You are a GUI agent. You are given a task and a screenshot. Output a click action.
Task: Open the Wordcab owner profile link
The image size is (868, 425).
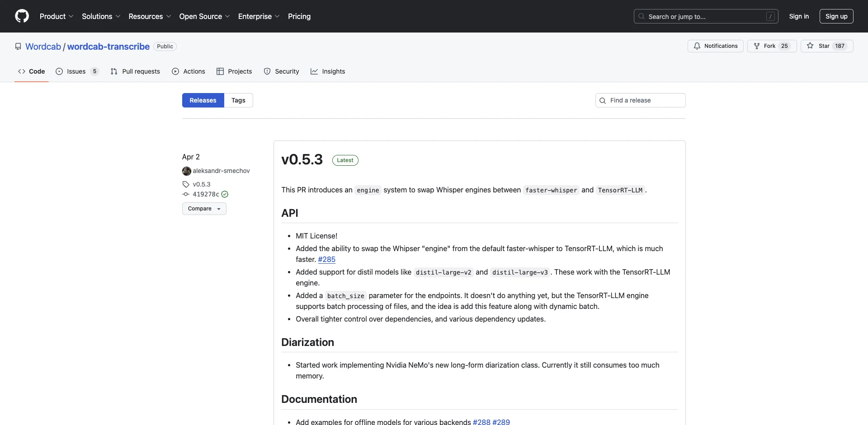(x=43, y=47)
